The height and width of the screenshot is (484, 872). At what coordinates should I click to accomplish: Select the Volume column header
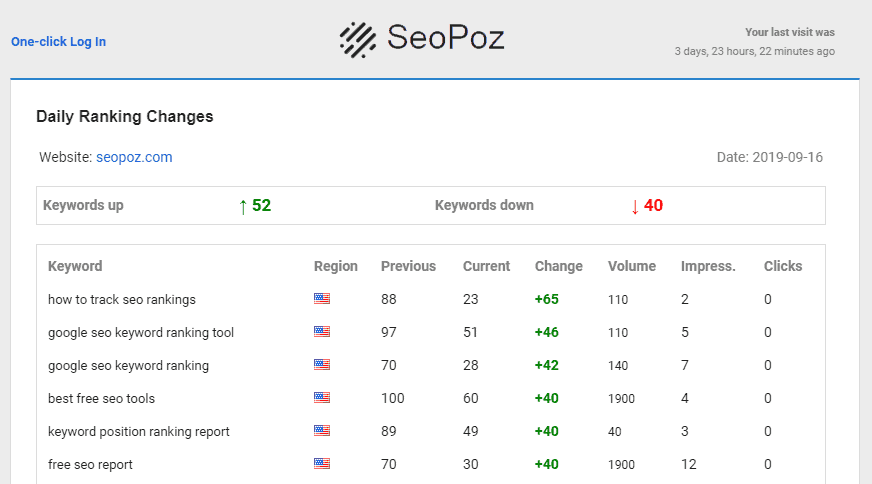632,266
